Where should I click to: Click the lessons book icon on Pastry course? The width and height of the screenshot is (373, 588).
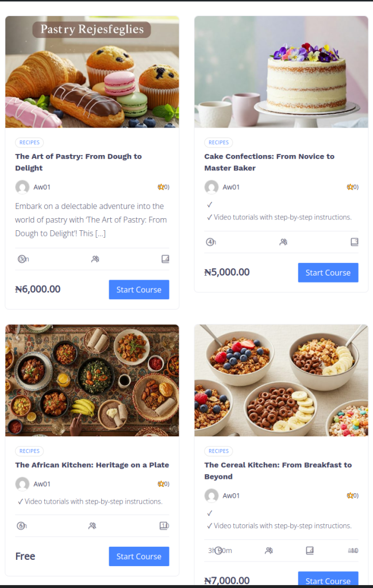tap(166, 259)
